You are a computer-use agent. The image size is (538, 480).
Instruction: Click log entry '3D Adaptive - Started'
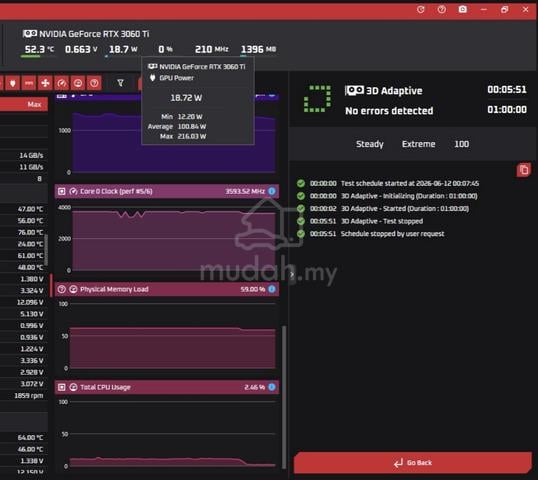(x=405, y=209)
